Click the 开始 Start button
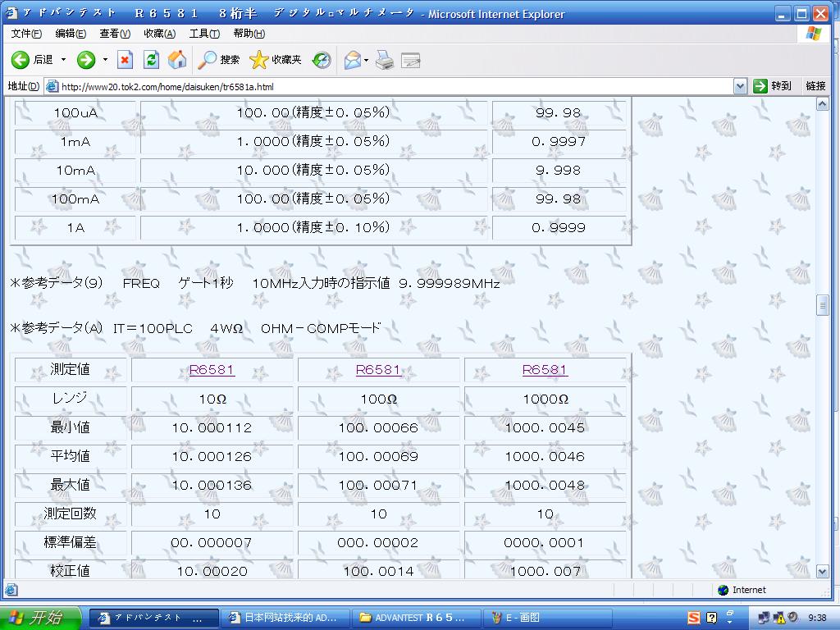The width and height of the screenshot is (840, 630). (40, 618)
